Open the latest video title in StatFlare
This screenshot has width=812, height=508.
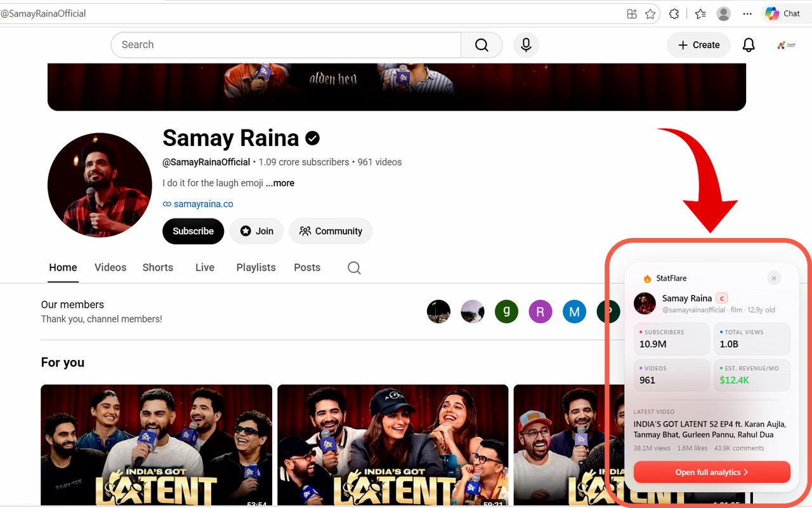(710, 429)
